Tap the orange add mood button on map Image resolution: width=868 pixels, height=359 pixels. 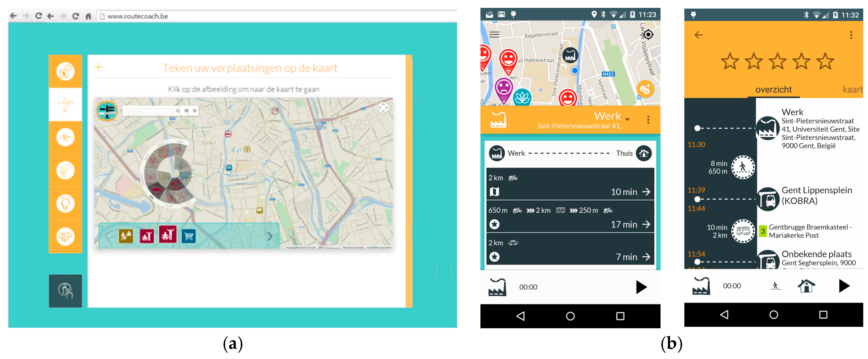[x=645, y=89]
